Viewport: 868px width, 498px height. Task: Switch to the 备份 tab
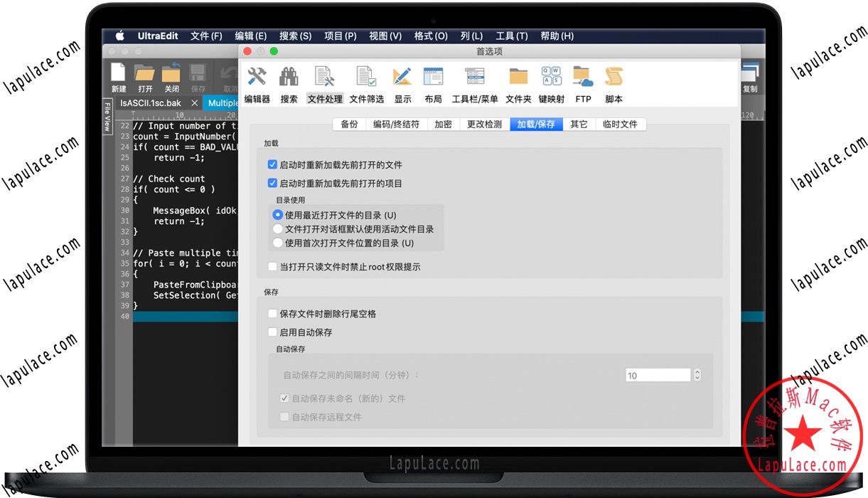coord(349,124)
